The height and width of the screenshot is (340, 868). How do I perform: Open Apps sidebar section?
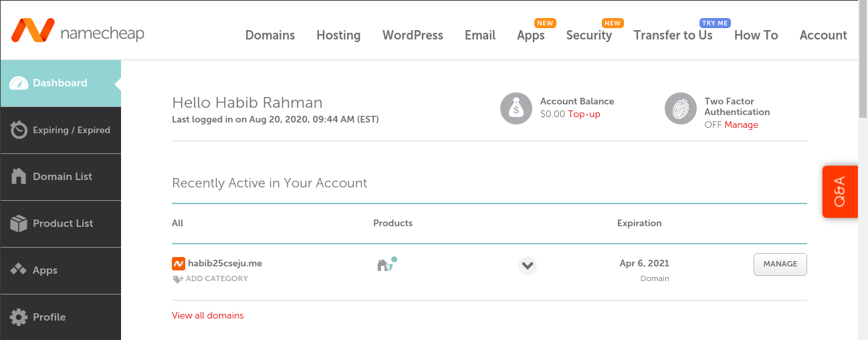click(60, 270)
